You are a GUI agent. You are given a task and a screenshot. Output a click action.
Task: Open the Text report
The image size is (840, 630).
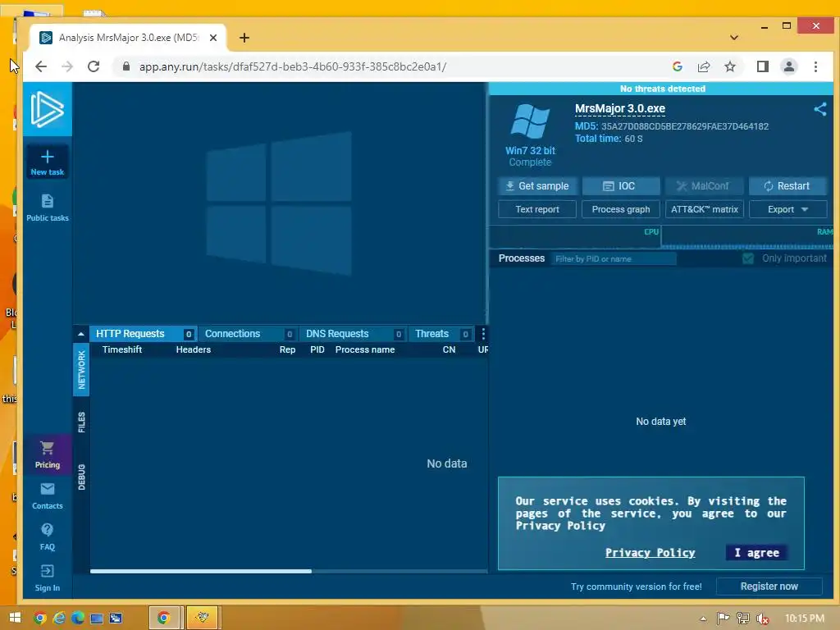[x=537, y=209]
